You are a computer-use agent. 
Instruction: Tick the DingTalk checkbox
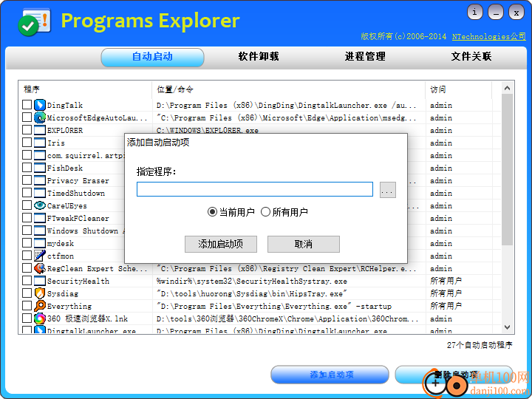(x=27, y=104)
